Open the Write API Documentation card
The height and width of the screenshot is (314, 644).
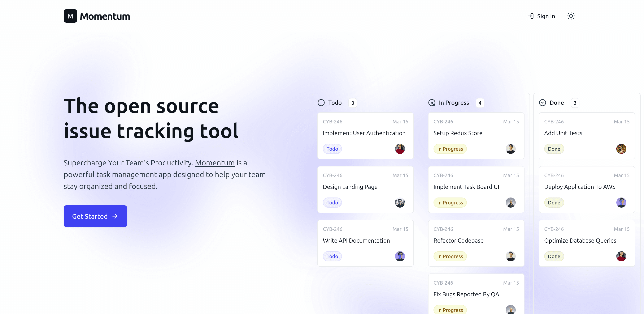[x=366, y=243]
